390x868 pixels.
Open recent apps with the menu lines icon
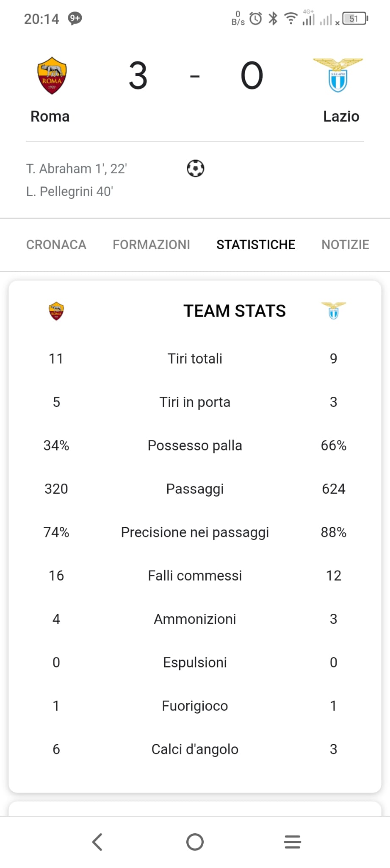[x=292, y=842]
